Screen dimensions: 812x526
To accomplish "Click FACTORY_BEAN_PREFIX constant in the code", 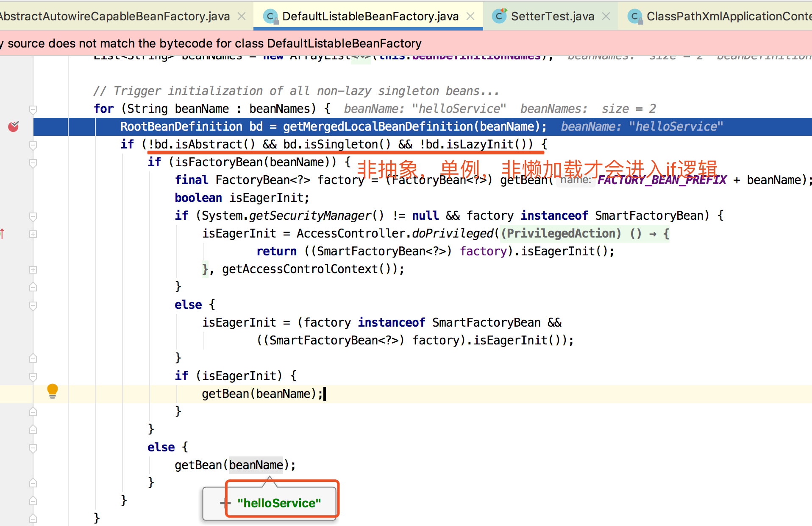I will 662,180.
